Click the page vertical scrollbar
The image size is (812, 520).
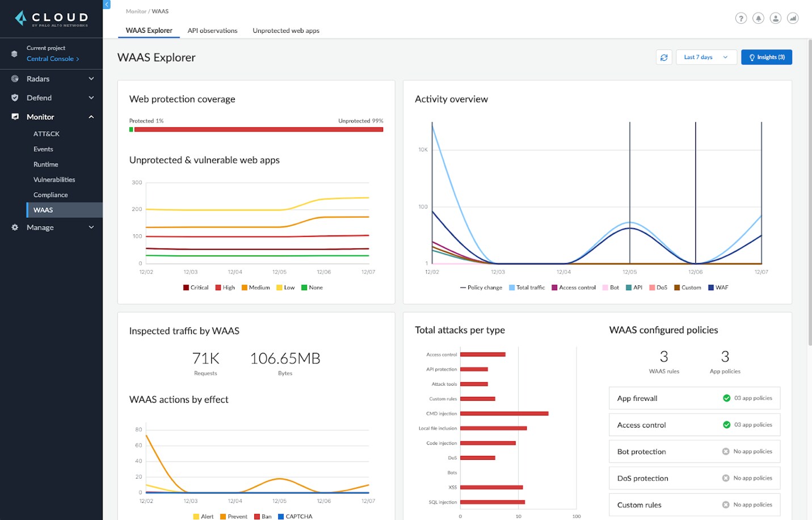[810, 193]
